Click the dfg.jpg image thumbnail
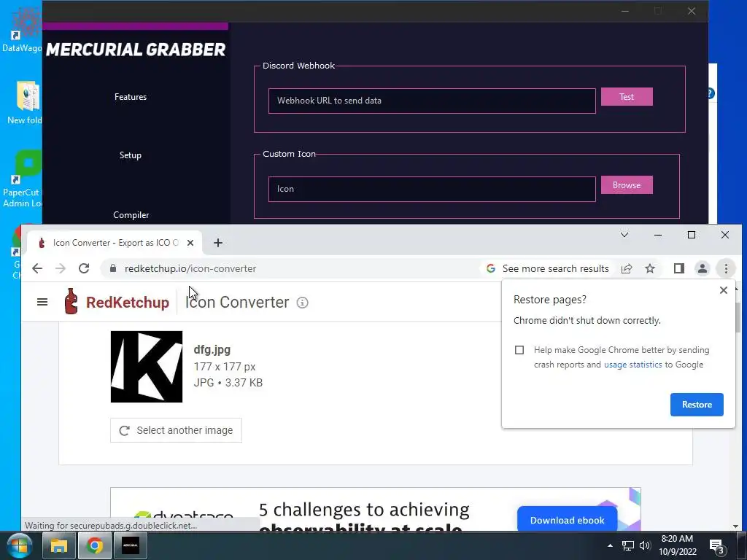The image size is (747, 560). point(146,367)
